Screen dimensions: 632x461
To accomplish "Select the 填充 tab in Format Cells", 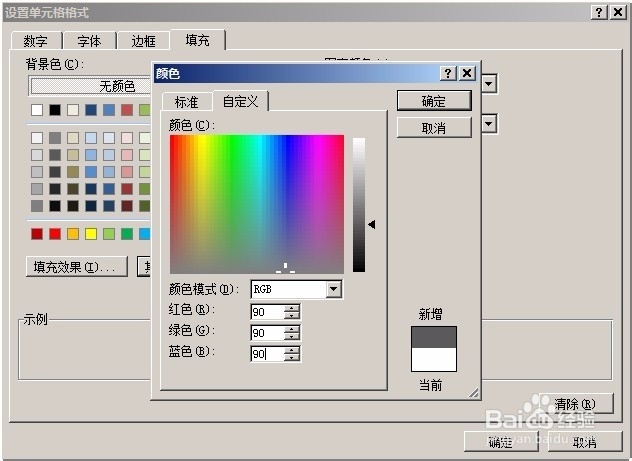I will [198, 40].
